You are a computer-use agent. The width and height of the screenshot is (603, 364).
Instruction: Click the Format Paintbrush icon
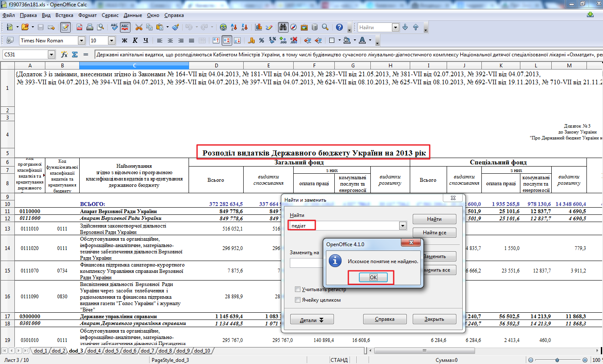click(x=175, y=27)
